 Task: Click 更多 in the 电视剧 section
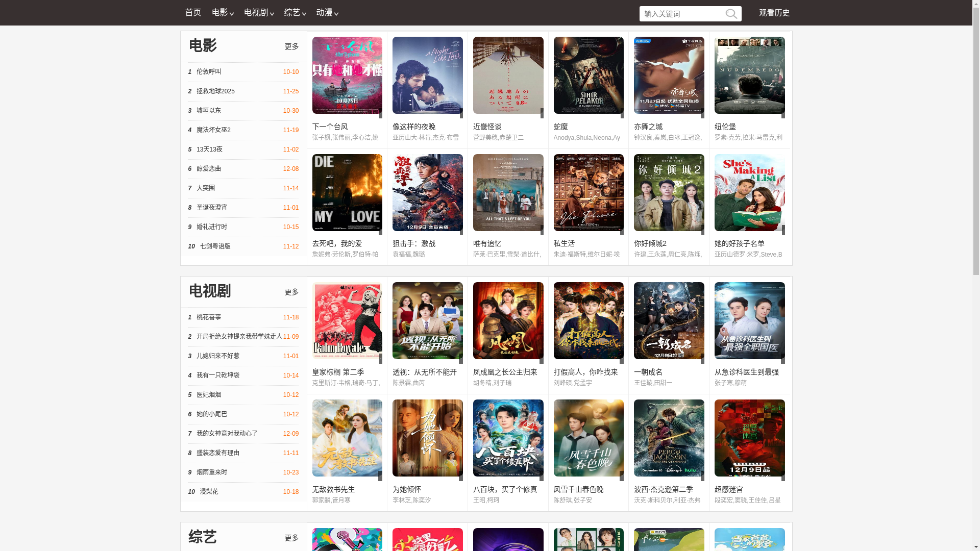tap(291, 292)
